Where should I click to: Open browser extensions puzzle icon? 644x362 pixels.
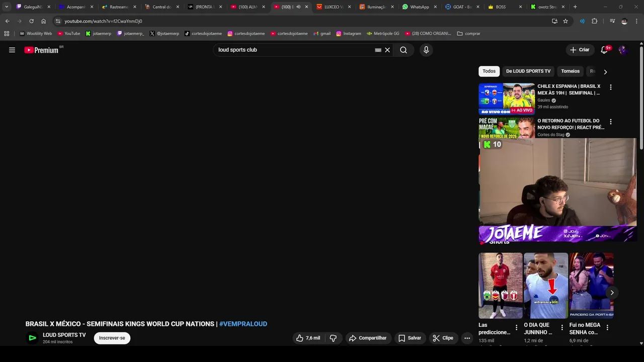pos(595,21)
